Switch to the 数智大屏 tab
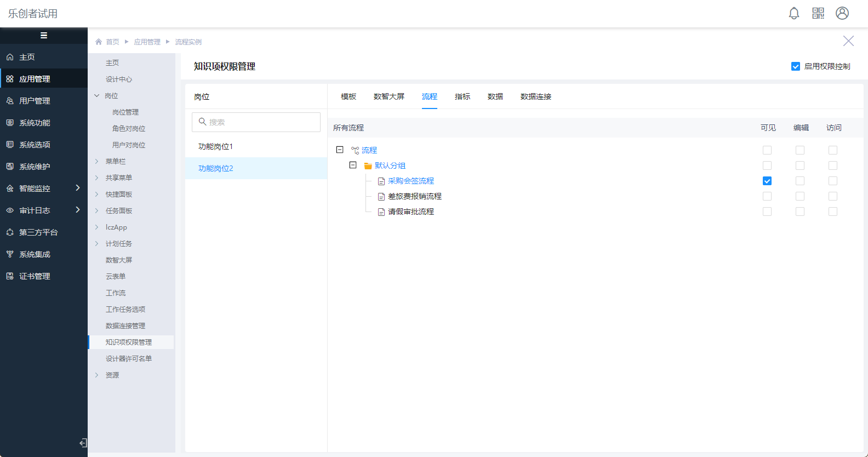 [x=389, y=96]
